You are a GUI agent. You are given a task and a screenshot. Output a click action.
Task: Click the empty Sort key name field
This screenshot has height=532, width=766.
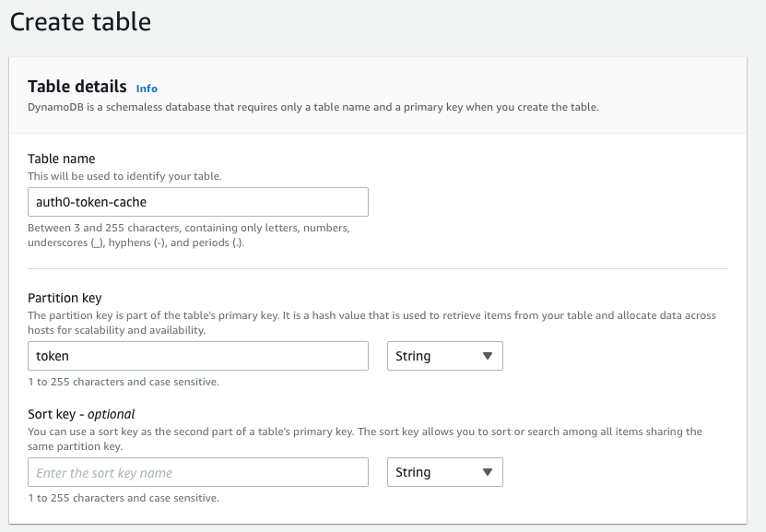point(197,472)
